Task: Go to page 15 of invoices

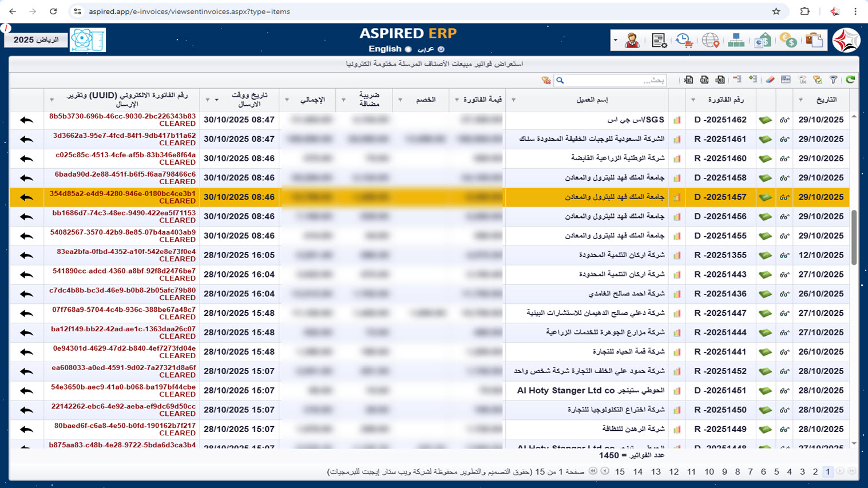Action: click(x=620, y=472)
